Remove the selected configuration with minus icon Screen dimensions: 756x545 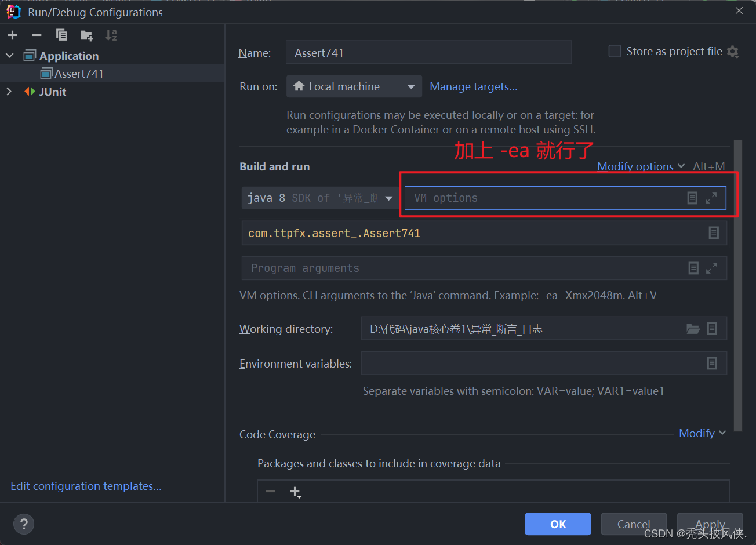click(x=37, y=35)
